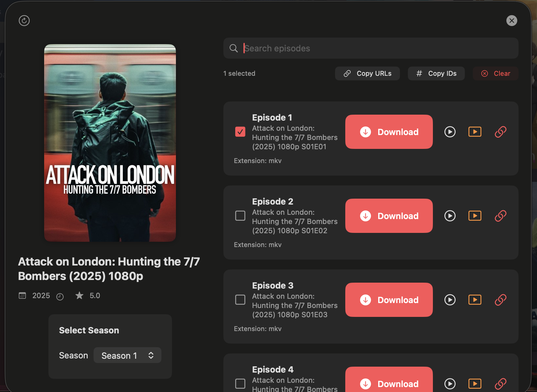
Task: Click 'Extension: mkv' under Episode 1
Action: coord(258,161)
